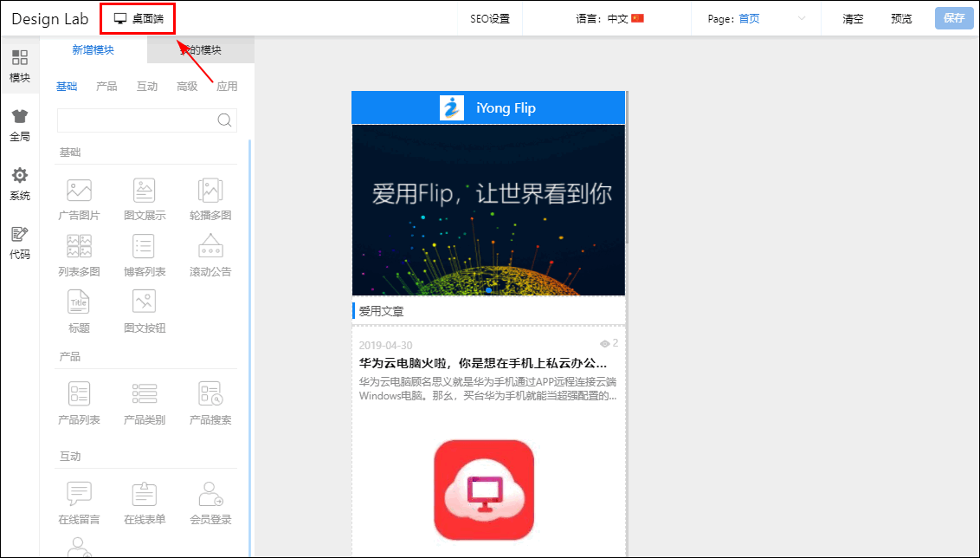This screenshot has width=980, height=558.
Task: Click the search magnifier icon
Action: pyautogui.click(x=224, y=120)
